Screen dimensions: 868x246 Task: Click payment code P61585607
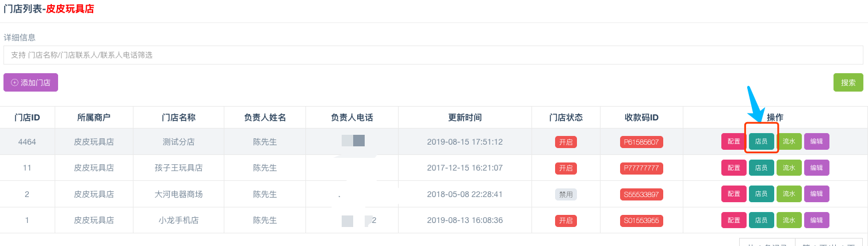click(x=641, y=142)
